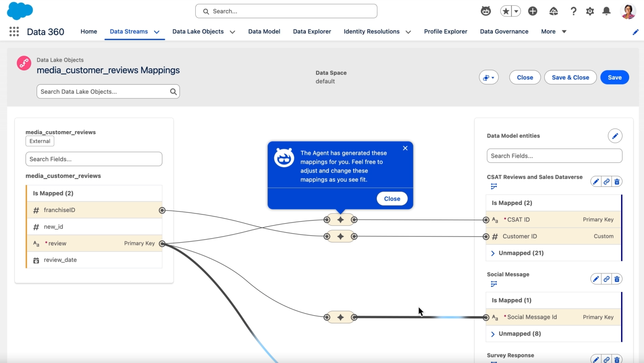Select the franchiseID field row
Image resolution: width=644 pixels, height=363 pixels.
(x=94, y=210)
